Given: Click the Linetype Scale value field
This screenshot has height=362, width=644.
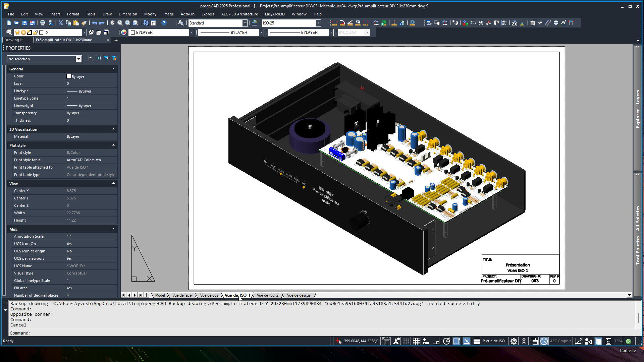Looking at the screenshot, I should pyautogui.click(x=91, y=98).
